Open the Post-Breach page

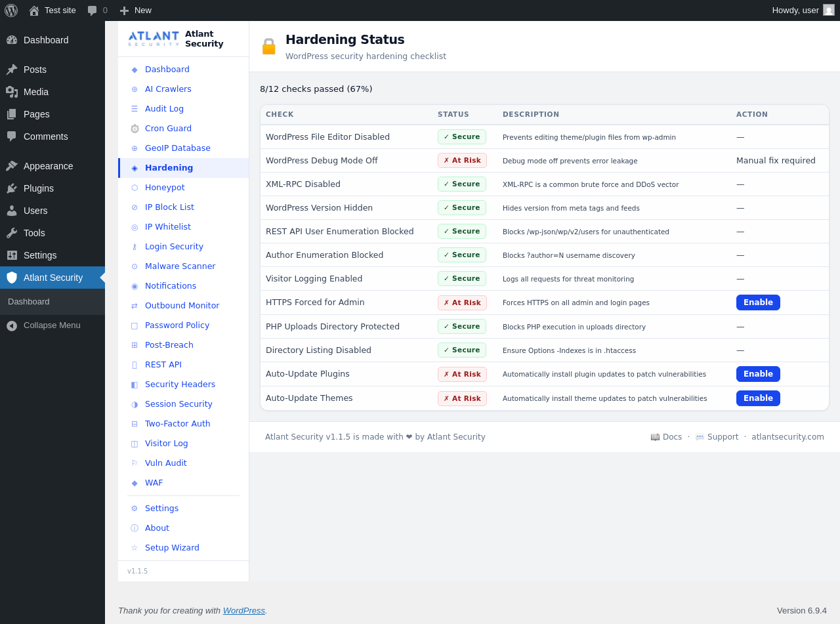184,345
